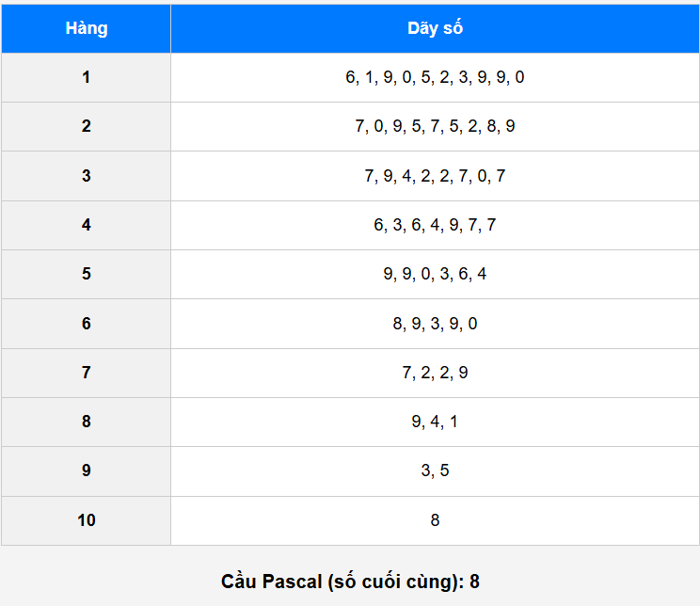700x606 pixels.
Task: Select row number 2 cell
Action: point(87,126)
